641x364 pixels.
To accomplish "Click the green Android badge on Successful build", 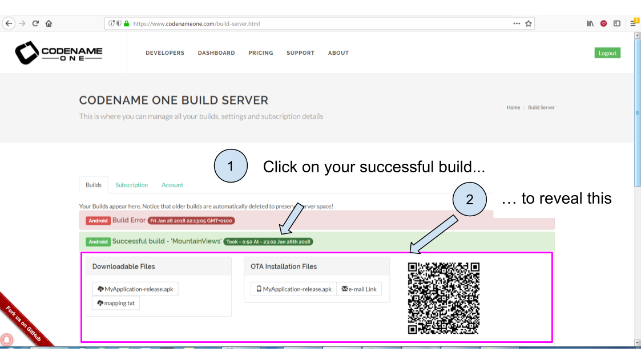I will coord(98,242).
